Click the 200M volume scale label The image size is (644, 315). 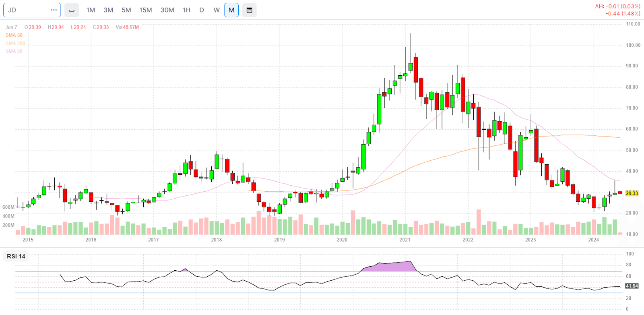[x=8, y=225]
